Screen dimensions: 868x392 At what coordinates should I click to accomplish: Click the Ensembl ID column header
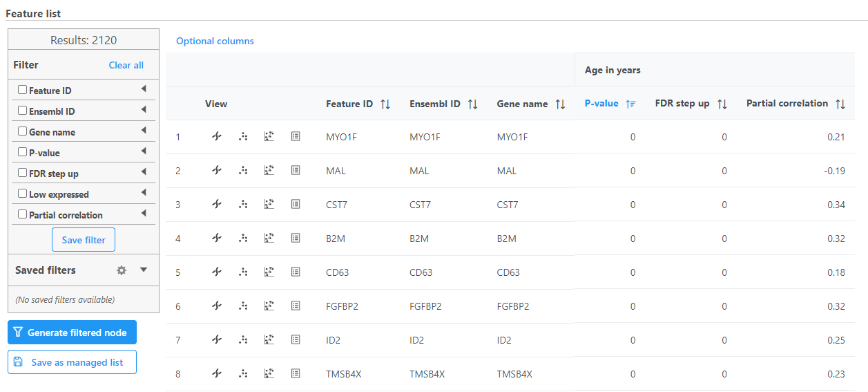click(434, 104)
